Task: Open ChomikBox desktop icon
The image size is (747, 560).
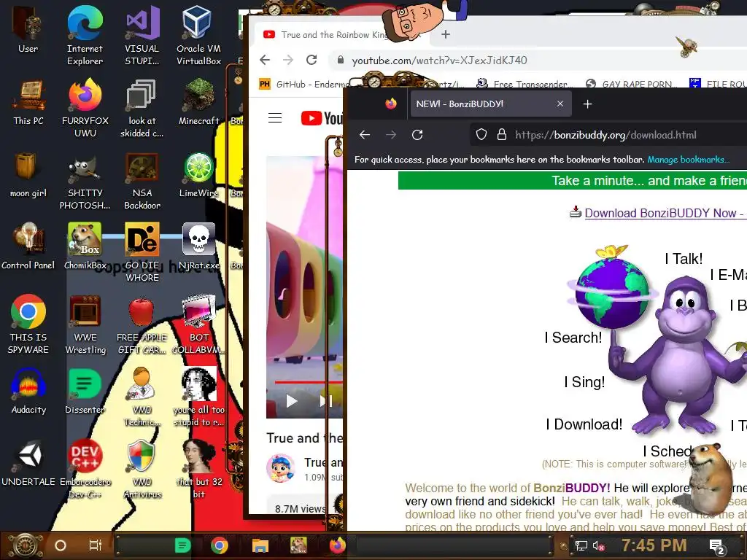Action: [x=85, y=246]
